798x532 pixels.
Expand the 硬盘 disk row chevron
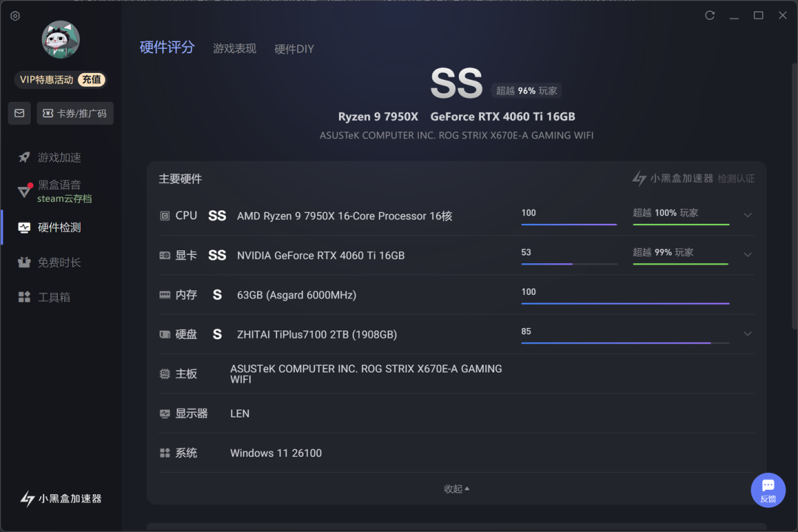[747, 334]
